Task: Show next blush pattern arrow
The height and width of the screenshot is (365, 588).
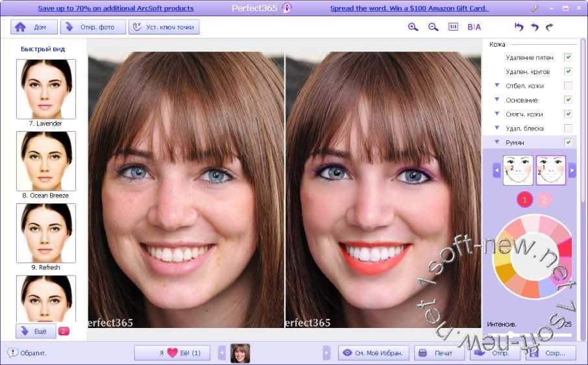Action: coord(572,170)
